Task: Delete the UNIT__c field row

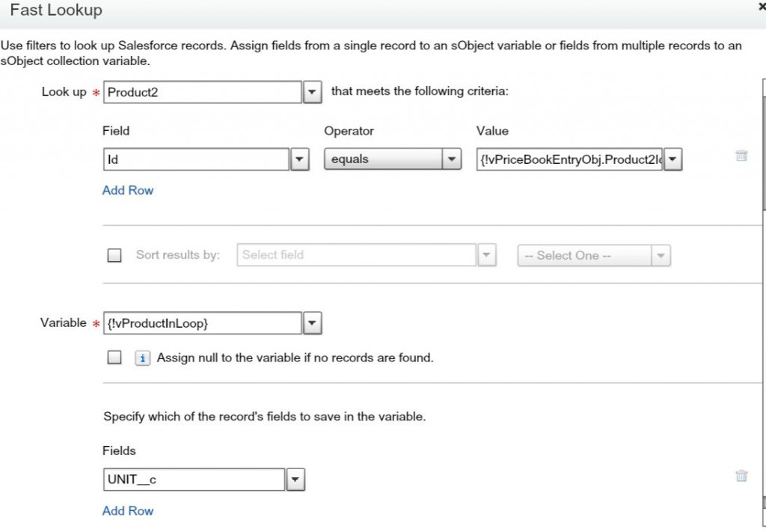Action: click(741, 476)
